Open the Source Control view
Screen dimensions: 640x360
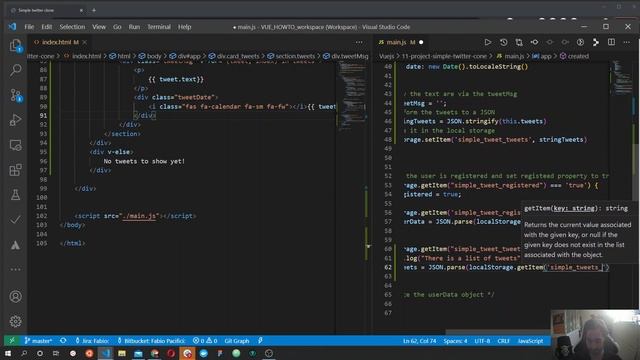tap(16, 95)
